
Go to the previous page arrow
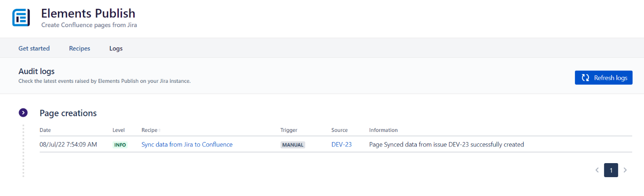(597, 170)
